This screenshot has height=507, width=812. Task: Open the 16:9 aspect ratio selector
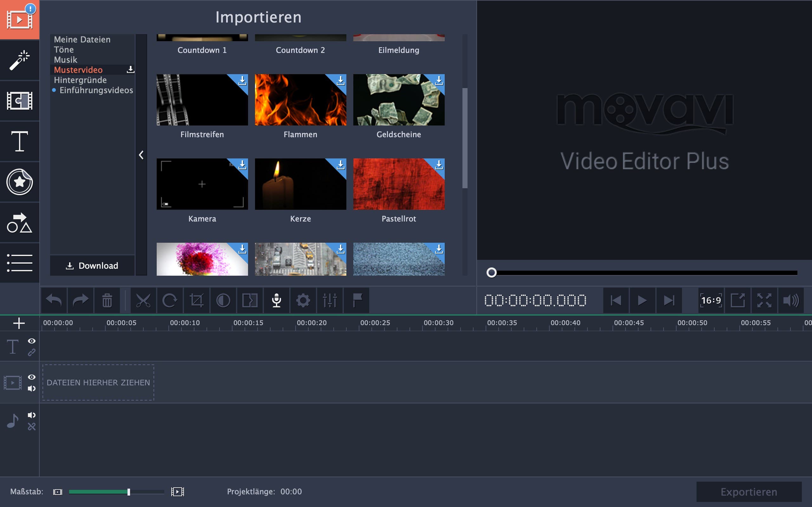[x=711, y=300]
